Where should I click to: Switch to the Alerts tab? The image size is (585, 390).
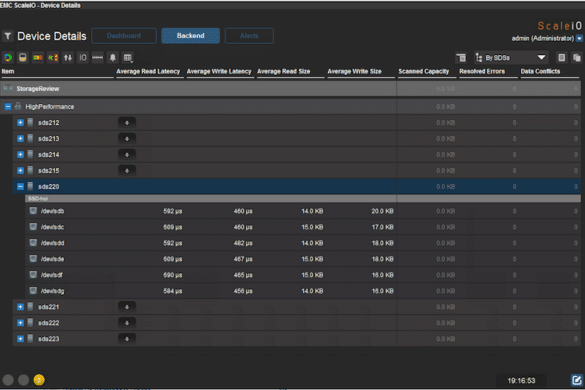249,36
